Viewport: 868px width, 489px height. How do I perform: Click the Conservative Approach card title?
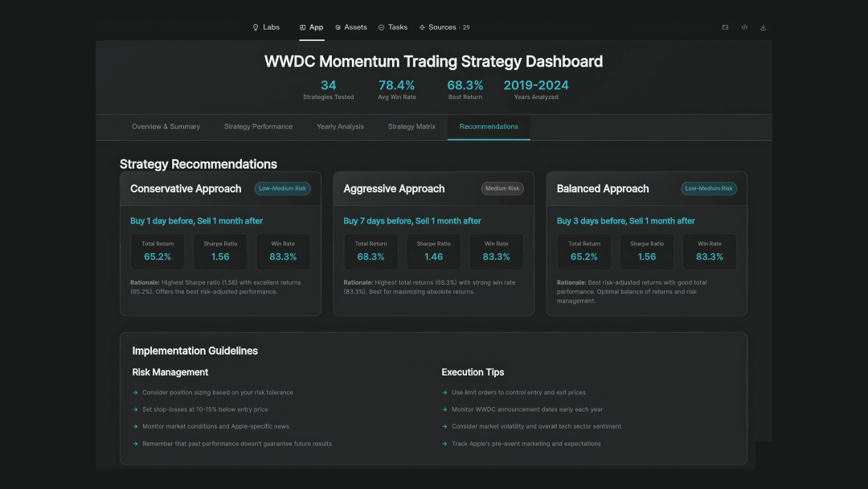(186, 189)
